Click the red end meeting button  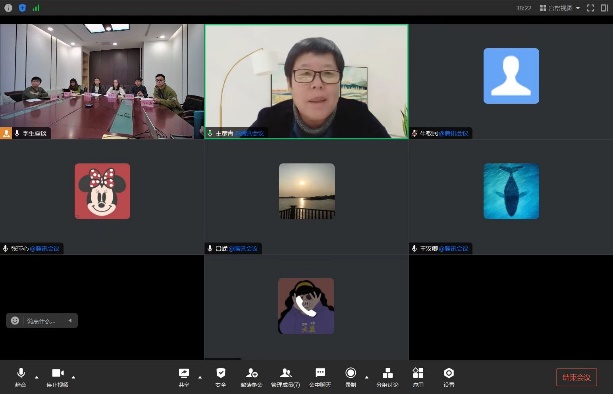[576, 377]
